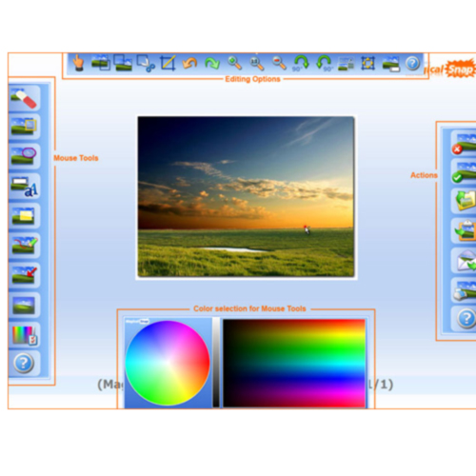The height and width of the screenshot is (476, 476).
Task: Copy snapshot to clipboard action
Action: [x=464, y=230]
